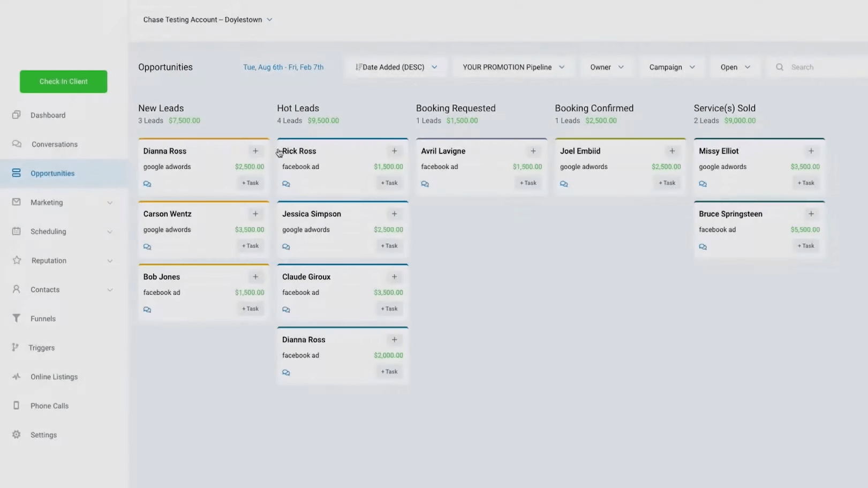Click the chat icon on Bruce Springsteen card
The height and width of the screenshot is (488, 868).
tap(703, 247)
